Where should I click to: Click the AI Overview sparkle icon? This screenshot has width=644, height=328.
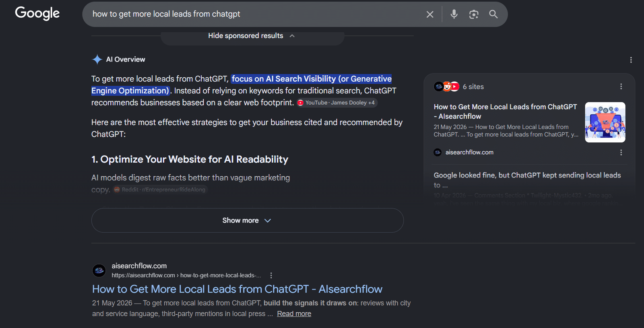tap(97, 60)
